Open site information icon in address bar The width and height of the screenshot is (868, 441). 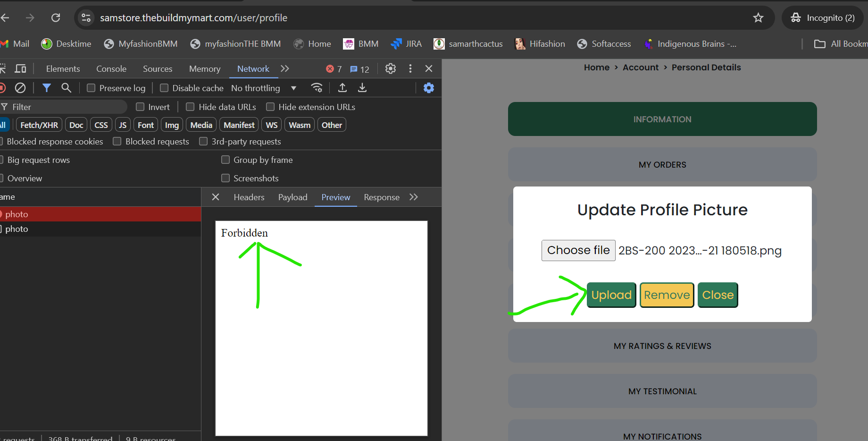pyautogui.click(x=86, y=18)
